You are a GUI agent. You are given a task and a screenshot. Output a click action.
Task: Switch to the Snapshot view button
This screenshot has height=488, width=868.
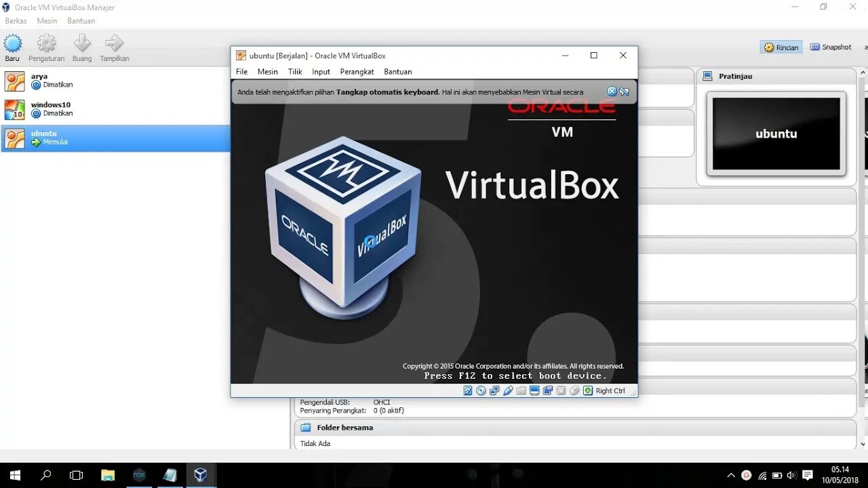(830, 47)
